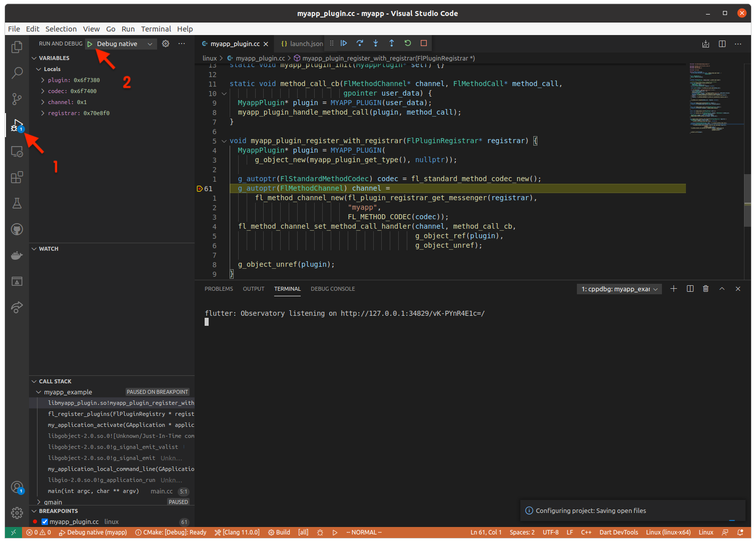Image resolution: width=756 pixels, height=543 pixels.
Task: Switch to the Debug Console tab
Action: (332, 289)
